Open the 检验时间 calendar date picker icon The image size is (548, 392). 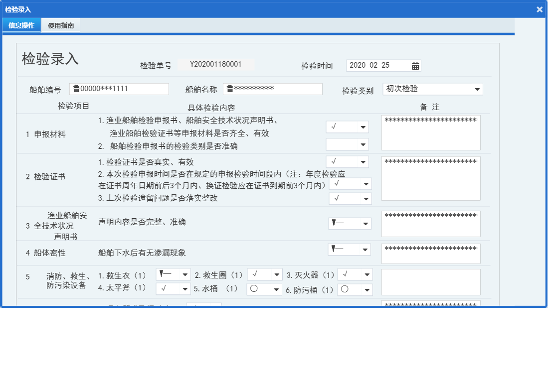tap(415, 65)
